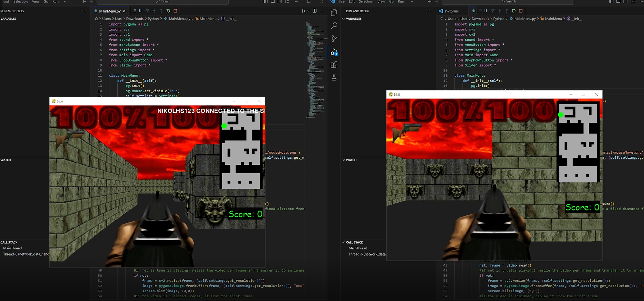Click Search magnifier in activity bar
Image resolution: width=644 pixels, height=301 pixels.
(x=334, y=26)
